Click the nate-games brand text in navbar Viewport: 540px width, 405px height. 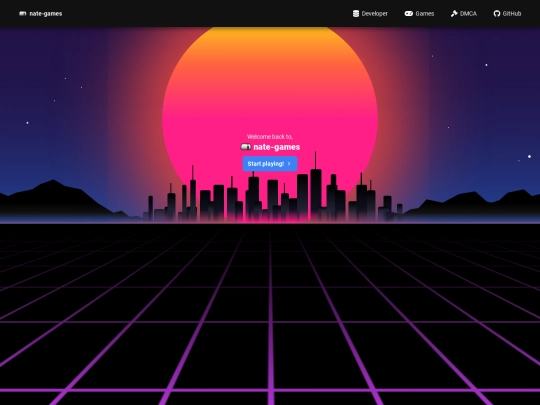point(46,13)
